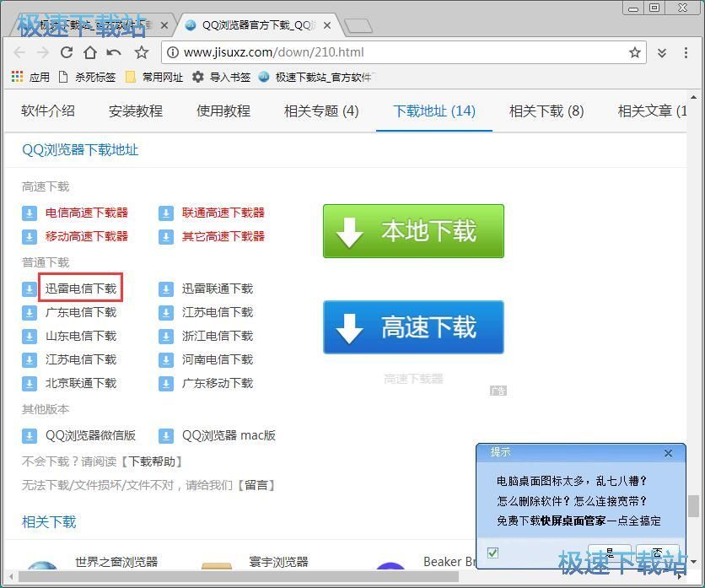Open the browser three-dot menu
The width and height of the screenshot is (705, 588).
tap(686, 52)
